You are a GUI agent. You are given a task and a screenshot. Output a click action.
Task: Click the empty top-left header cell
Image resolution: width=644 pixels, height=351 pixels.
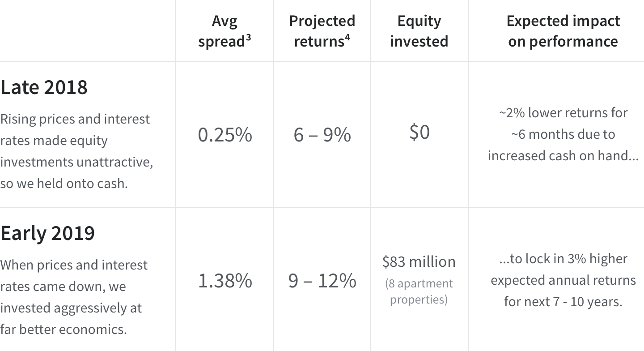pos(87,30)
